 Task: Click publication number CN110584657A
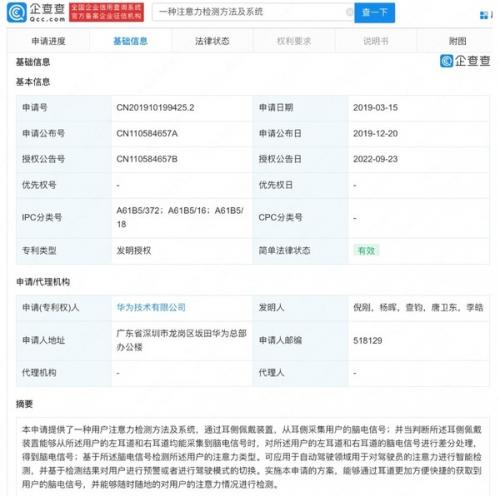click(147, 134)
